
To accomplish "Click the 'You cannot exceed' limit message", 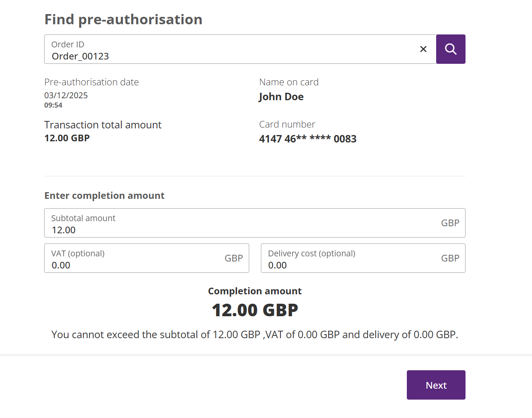I will click(x=255, y=335).
